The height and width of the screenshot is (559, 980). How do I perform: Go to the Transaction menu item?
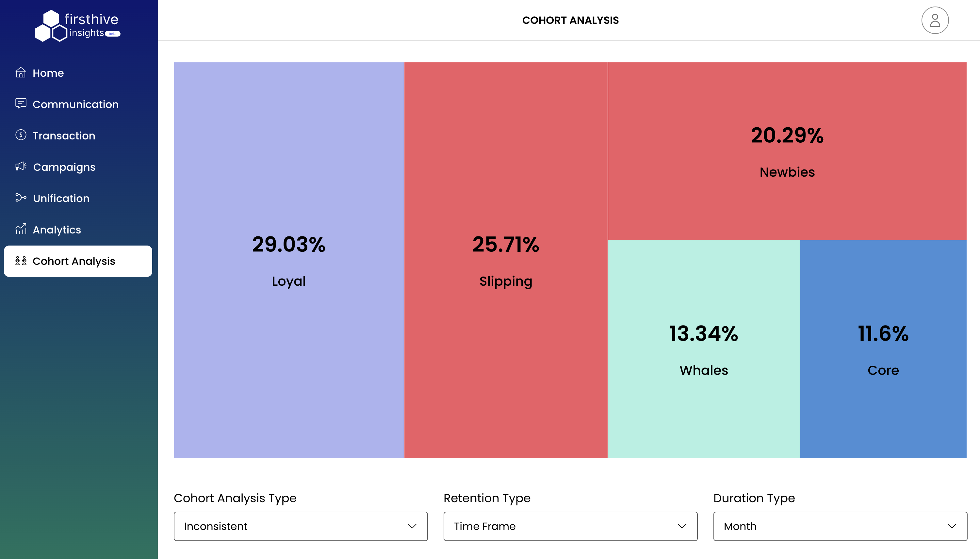[x=64, y=136]
